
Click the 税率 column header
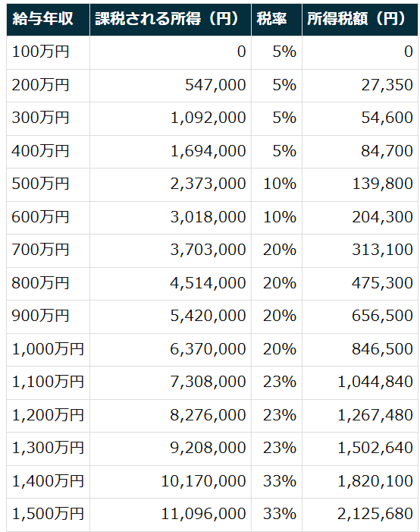(277, 19)
